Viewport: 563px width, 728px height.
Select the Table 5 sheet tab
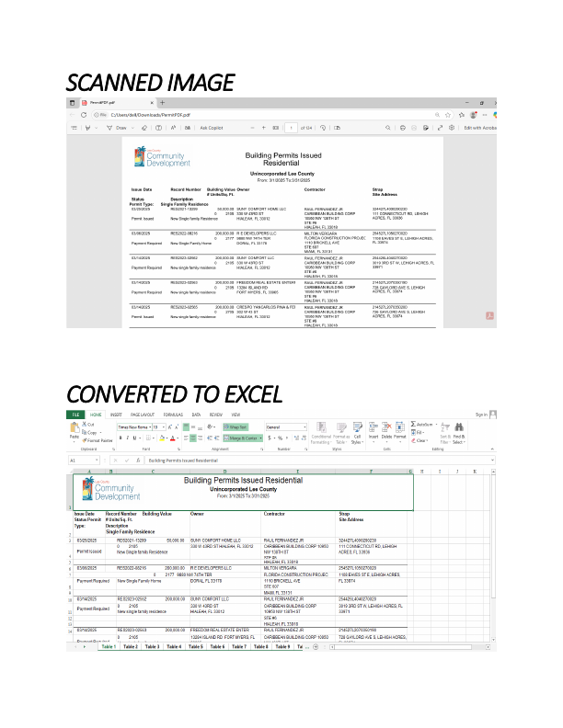click(x=196, y=646)
